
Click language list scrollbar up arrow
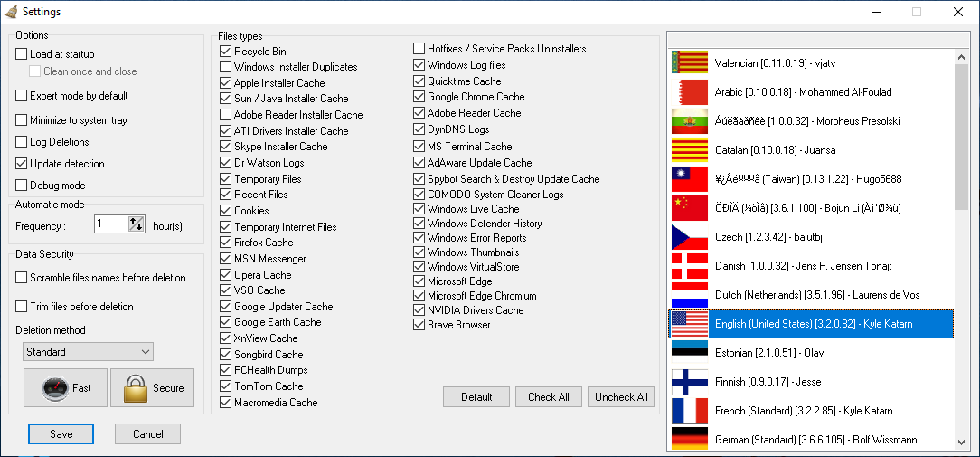(x=961, y=57)
